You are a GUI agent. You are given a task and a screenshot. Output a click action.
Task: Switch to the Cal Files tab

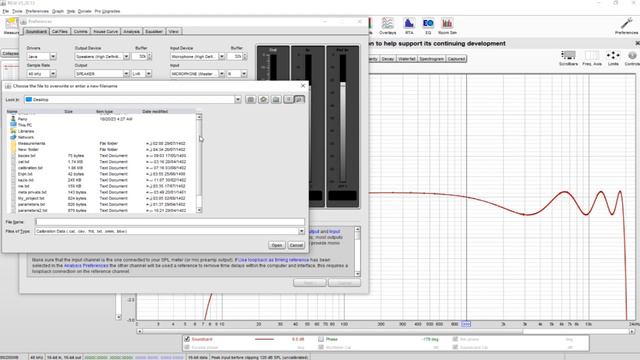pos(60,31)
